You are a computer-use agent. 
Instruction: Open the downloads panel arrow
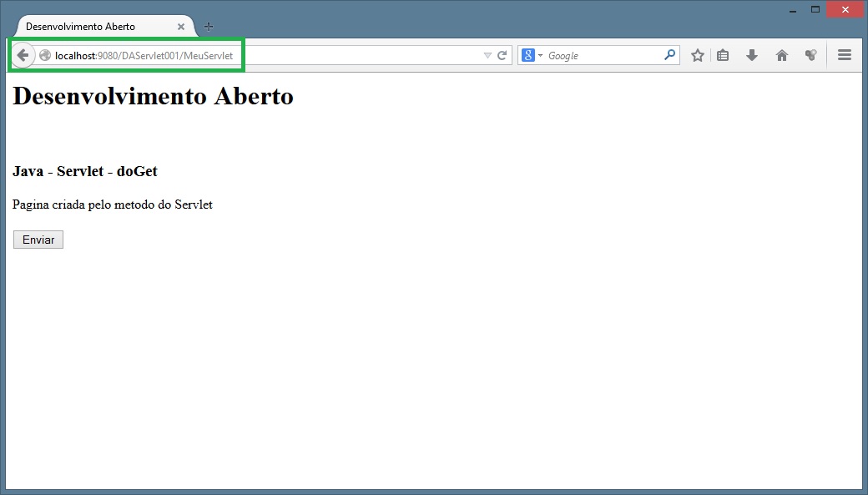[752, 56]
